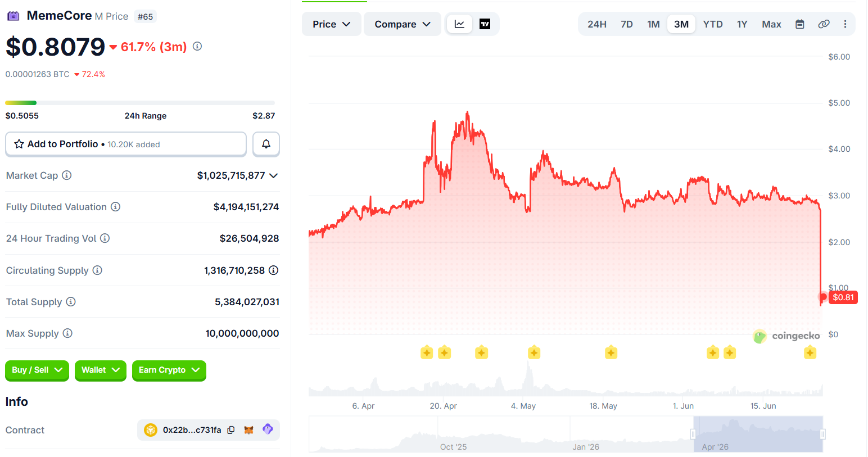The width and height of the screenshot is (868, 457).
Task: Open the Fully Diluted Valuation info icon
Action: (116, 207)
